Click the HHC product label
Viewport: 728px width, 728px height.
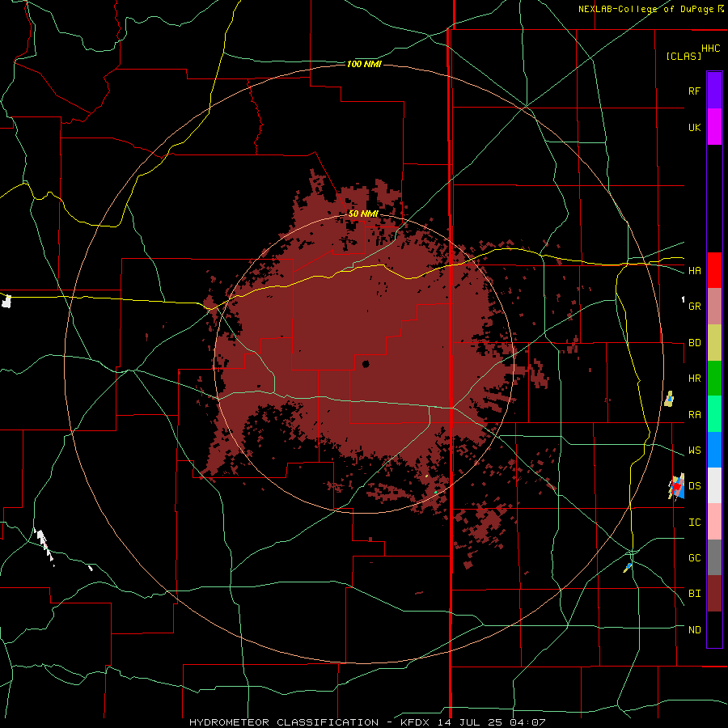tap(710, 49)
